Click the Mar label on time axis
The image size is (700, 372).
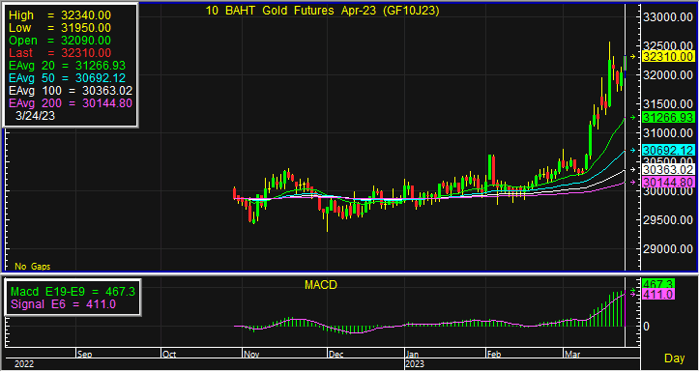572,355
